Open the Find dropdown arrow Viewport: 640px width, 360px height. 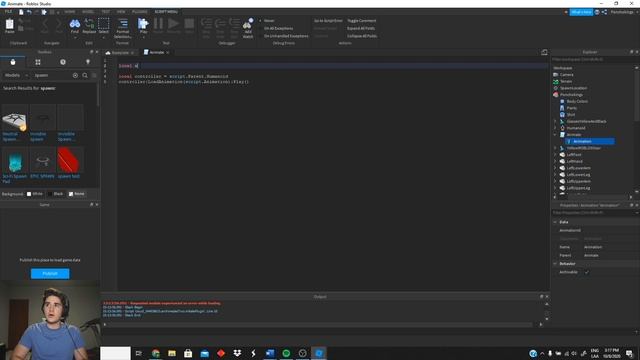pyautogui.click(x=75, y=38)
